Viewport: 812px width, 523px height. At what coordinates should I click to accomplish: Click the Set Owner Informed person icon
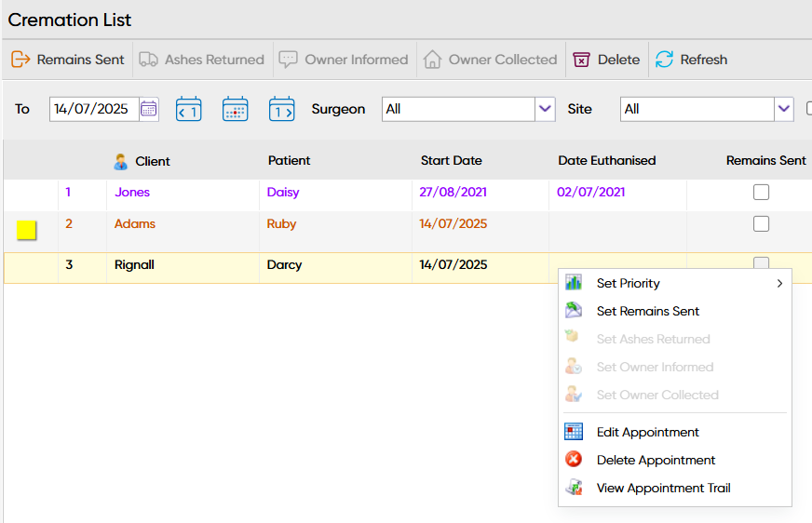point(574,367)
